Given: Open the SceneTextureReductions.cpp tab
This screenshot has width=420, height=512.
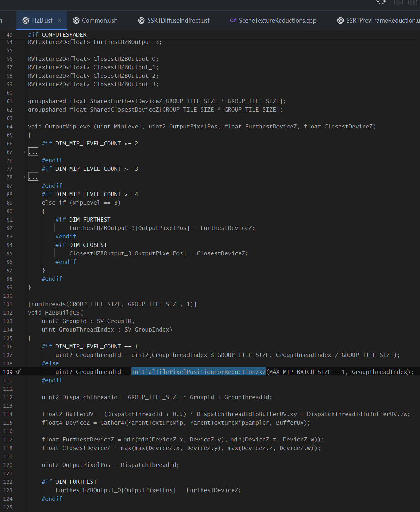Looking at the screenshot, I should click(277, 20).
